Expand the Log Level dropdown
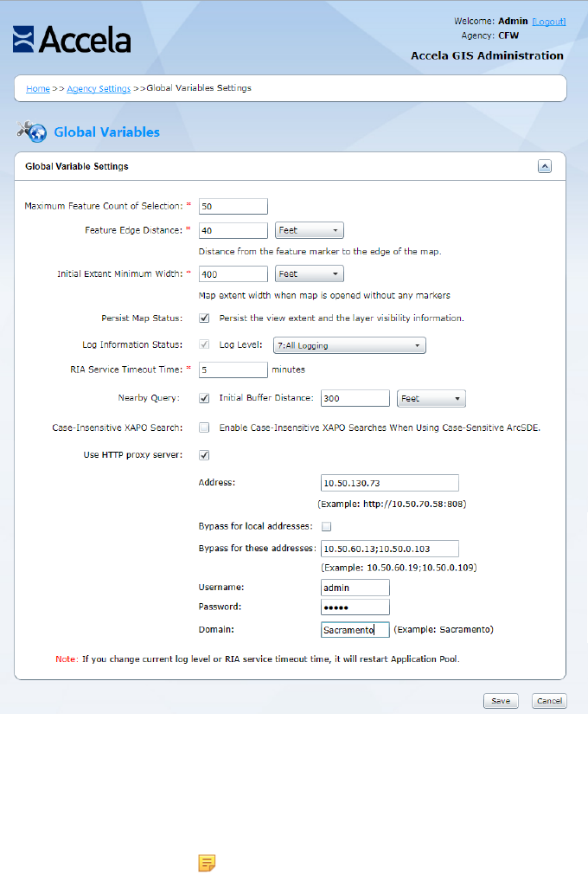588x874 pixels. click(x=348, y=345)
